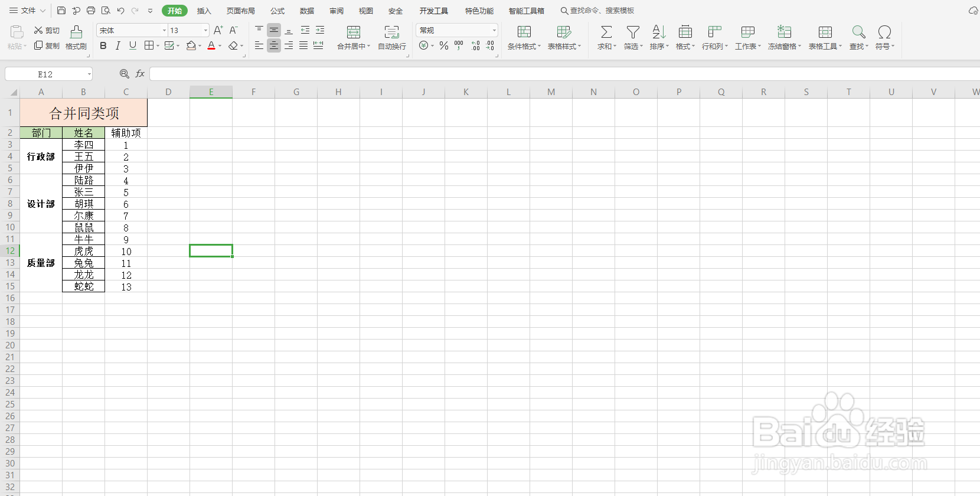Screen dimensions: 980x496
Task: Increase font size with the A+ icon
Action: (218, 30)
